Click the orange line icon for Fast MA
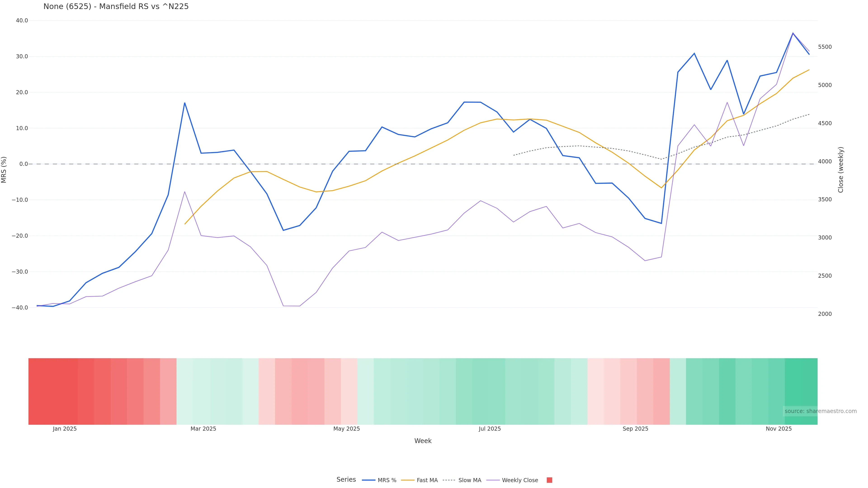The image size is (868, 488). click(x=408, y=480)
